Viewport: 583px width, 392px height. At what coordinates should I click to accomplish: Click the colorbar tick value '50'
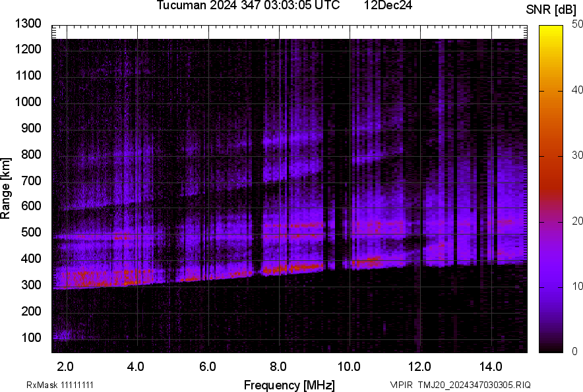point(577,24)
